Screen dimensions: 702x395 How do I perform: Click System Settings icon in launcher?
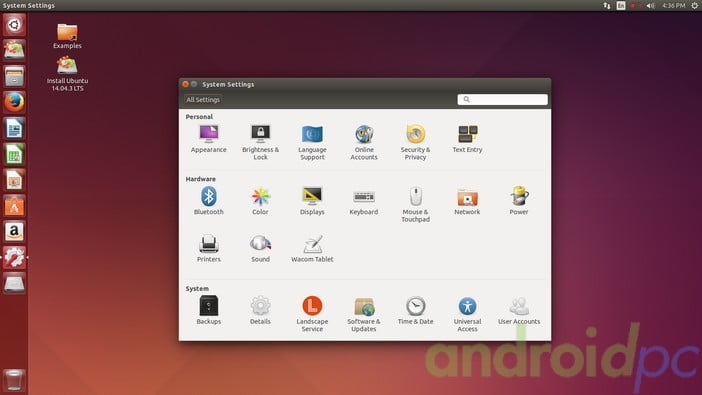14,258
